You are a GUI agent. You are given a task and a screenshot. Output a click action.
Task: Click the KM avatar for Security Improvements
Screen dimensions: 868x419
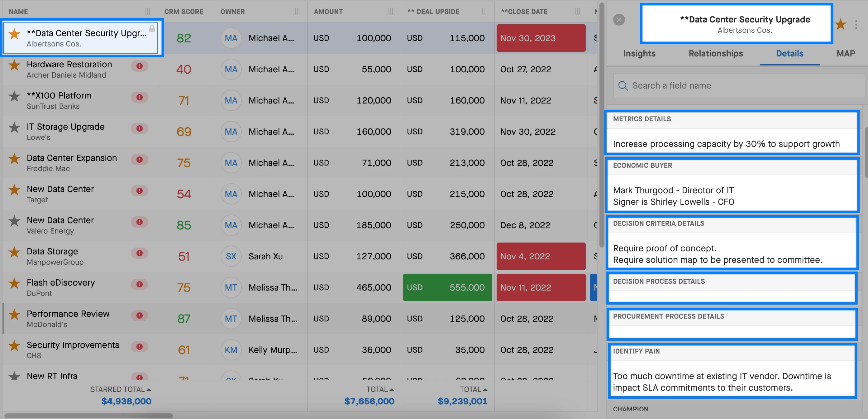click(x=231, y=350)
